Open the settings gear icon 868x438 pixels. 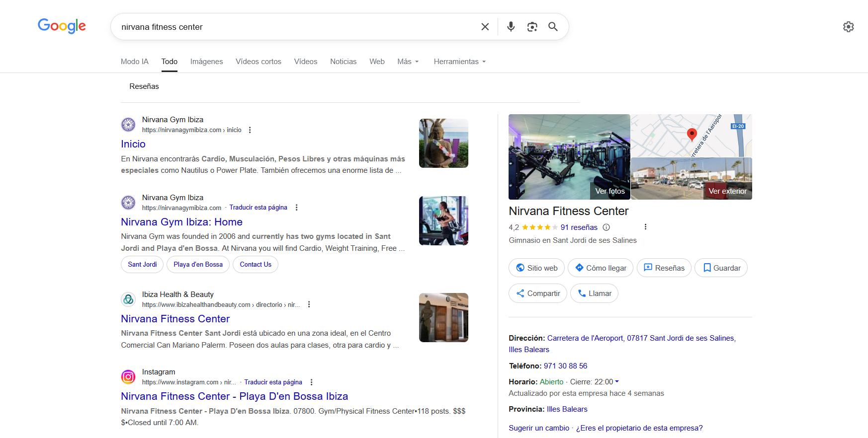click(x=848, y=27)
